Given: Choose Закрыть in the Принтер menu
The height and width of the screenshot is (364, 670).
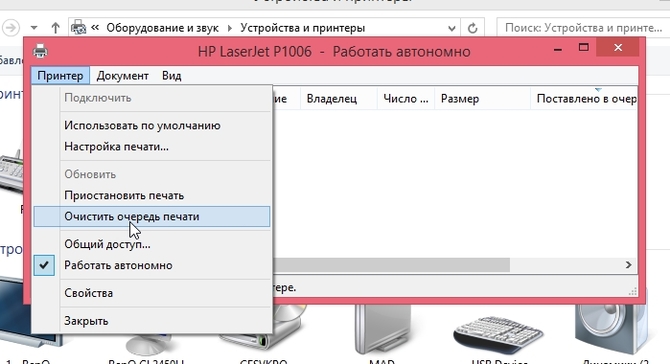Looking at the screenshot, I should pos(153,321).
